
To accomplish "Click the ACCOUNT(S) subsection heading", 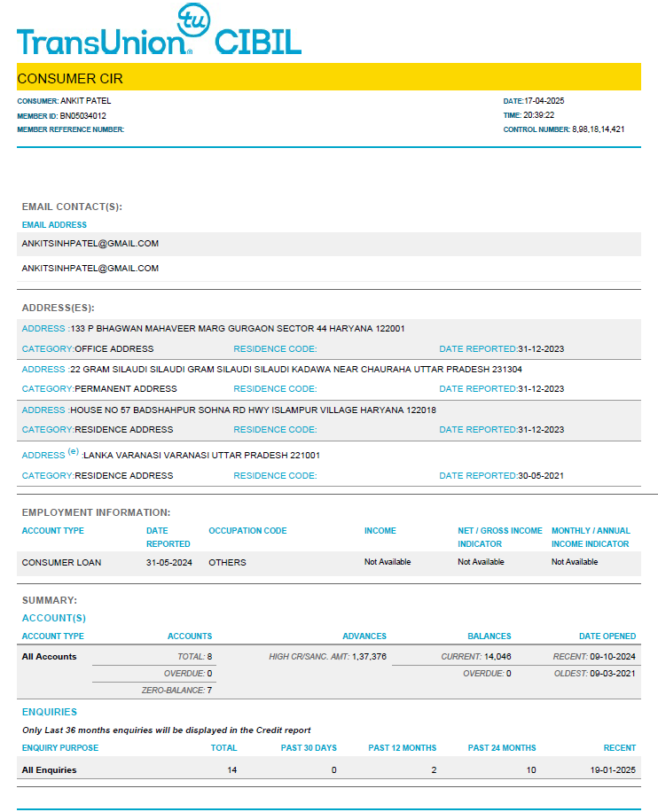I will pos(54,618).
